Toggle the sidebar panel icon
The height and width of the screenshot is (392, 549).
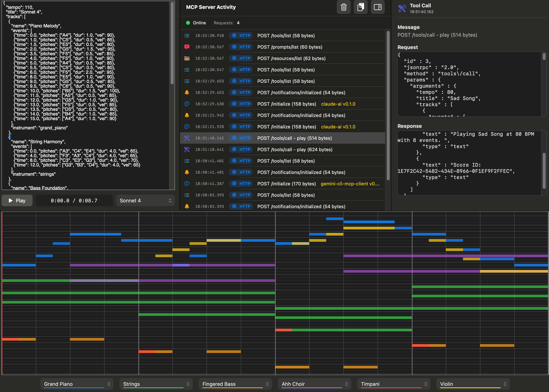pos(378,7)
